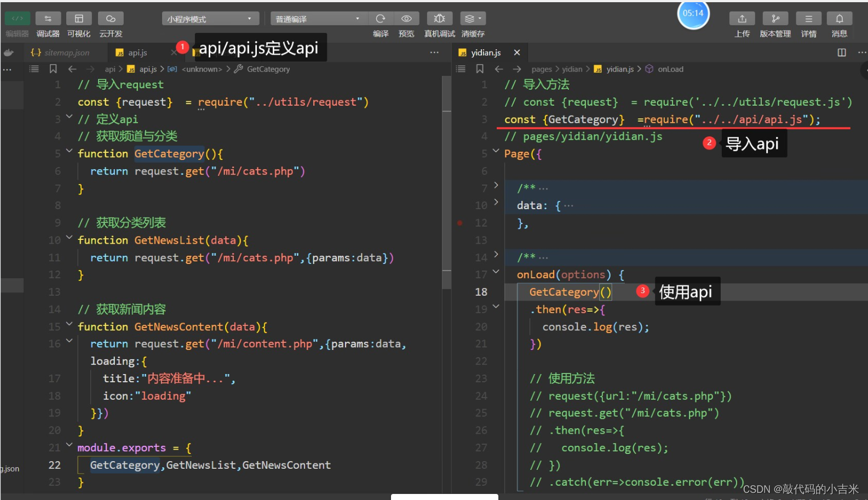
Task: Expand the folded /** comment on line 14
Action: (496, 254)
